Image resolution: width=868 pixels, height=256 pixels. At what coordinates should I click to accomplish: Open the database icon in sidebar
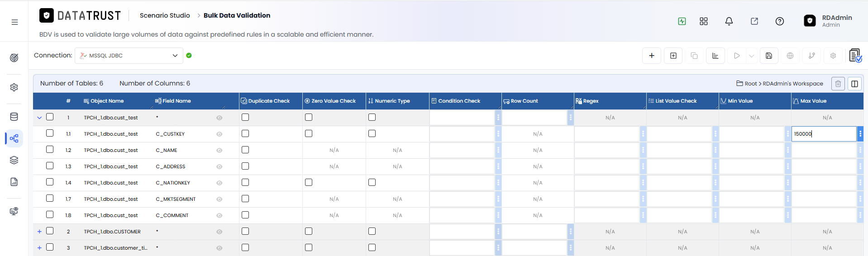[14, 117]
